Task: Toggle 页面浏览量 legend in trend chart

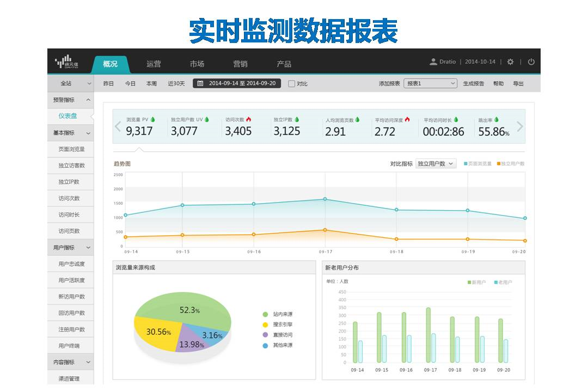Action: pos(477,163)
